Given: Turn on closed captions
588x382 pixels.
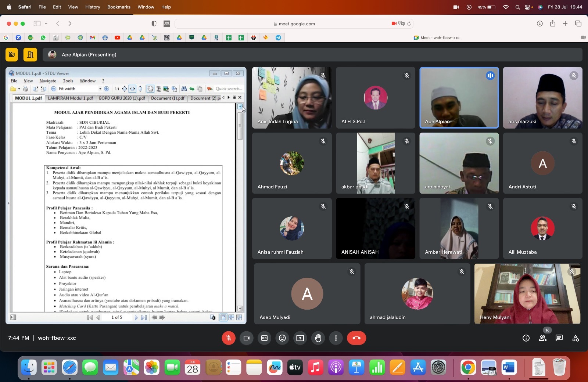Looking at the screenshot, I should (x=264, y=338).
